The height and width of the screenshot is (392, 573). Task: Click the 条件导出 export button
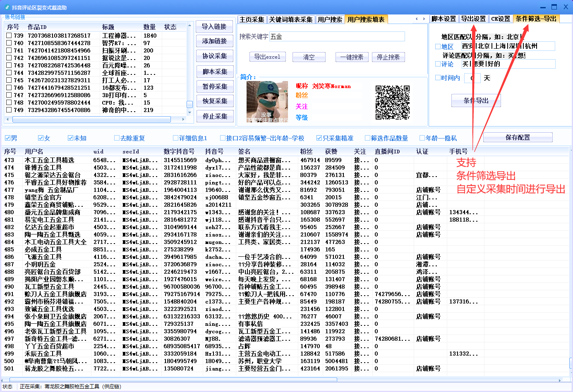[x=476, y=100]
